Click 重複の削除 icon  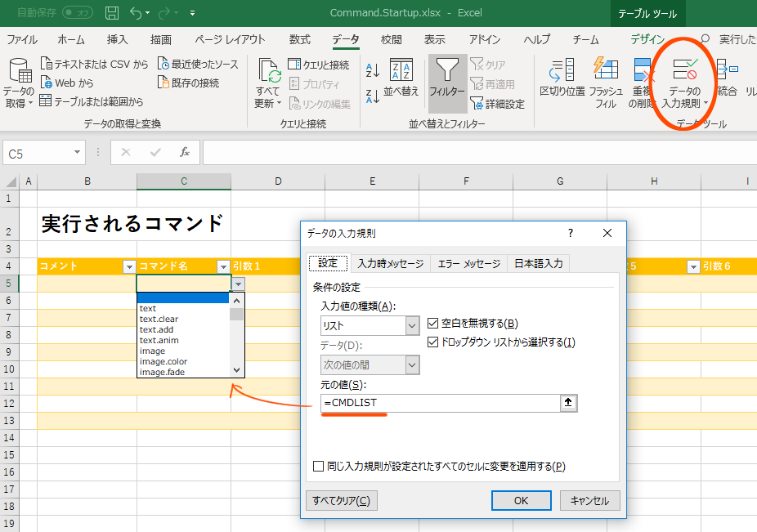[642, 69]
